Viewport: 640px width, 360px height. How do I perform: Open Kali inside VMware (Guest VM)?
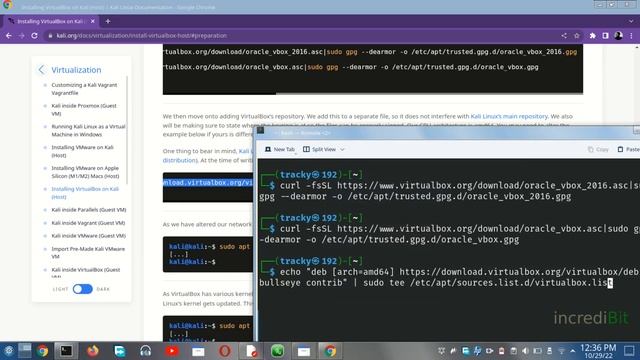89,236
